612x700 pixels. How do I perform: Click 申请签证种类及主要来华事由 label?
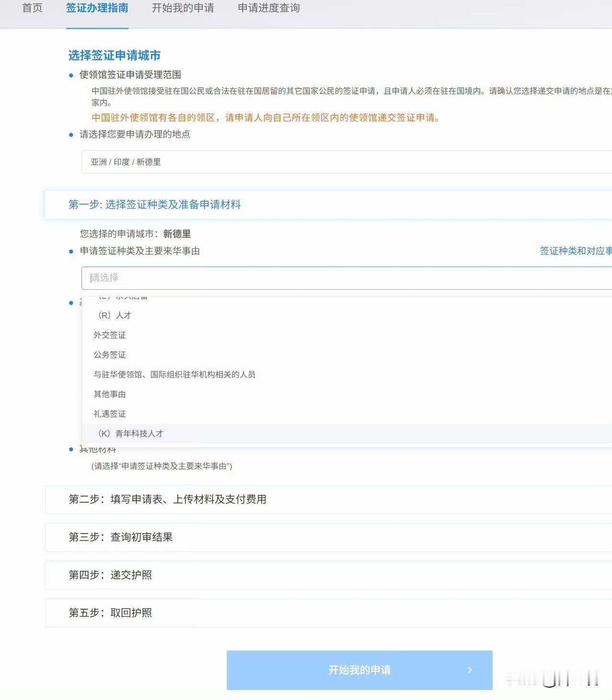140,251
